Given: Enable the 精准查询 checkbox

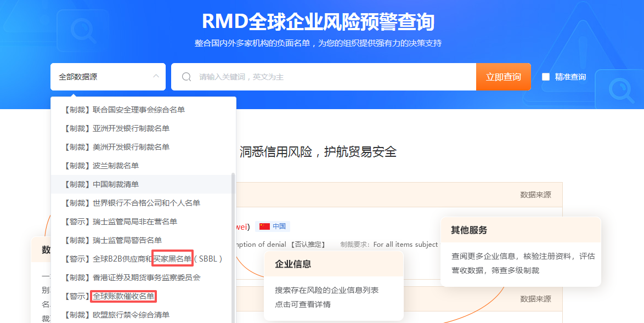Looking at the screenshot, I should [x=546, y=76].
